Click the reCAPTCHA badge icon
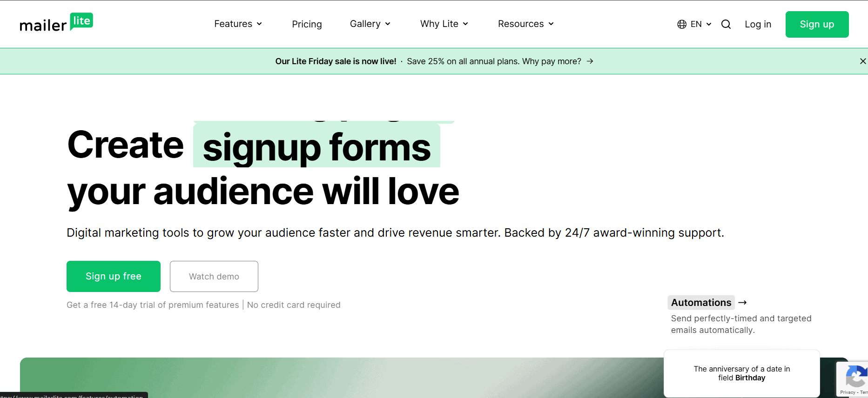Image resolution: width=868 pixels, height=398 pixels. coord(855,377)
